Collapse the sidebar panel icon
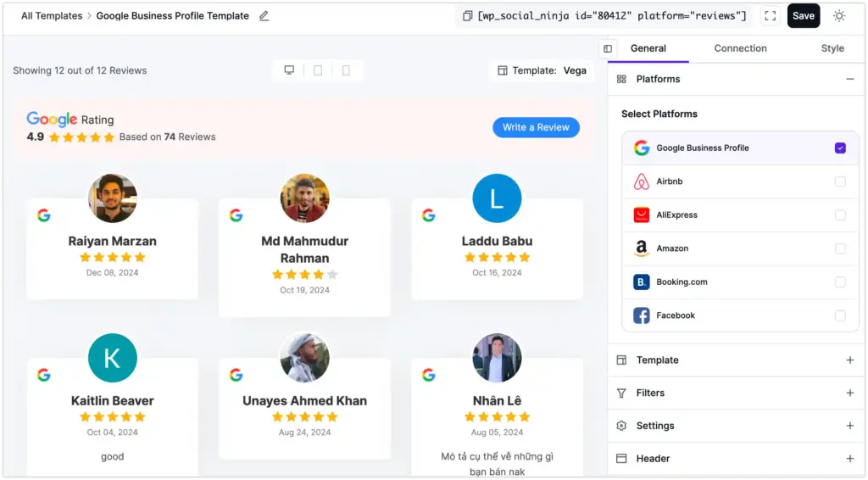The width and height of the screenshot is (868, 480). click(x=608, y=48)
